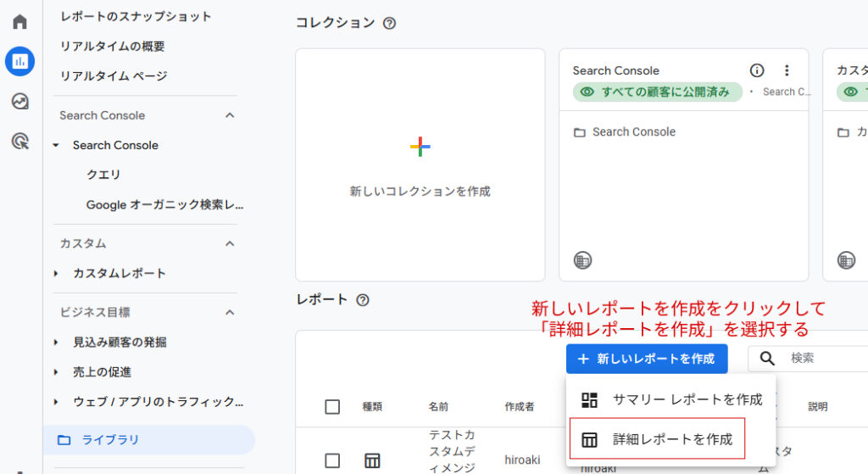Viewport: 868px width, 474px height.
Task: Click help icon next to レポート heading
Action: coord(363,299)
